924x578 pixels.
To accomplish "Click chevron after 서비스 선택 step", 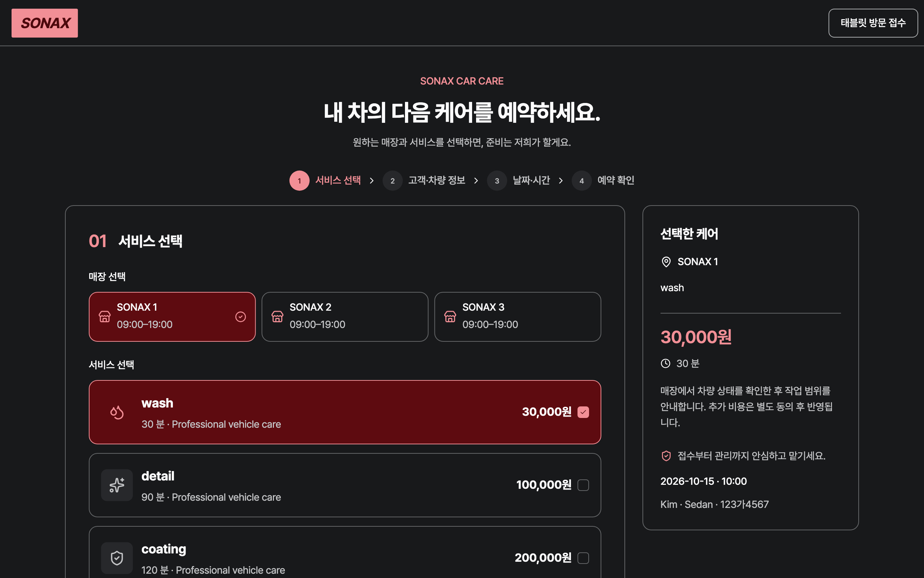I will coord(371,180).
